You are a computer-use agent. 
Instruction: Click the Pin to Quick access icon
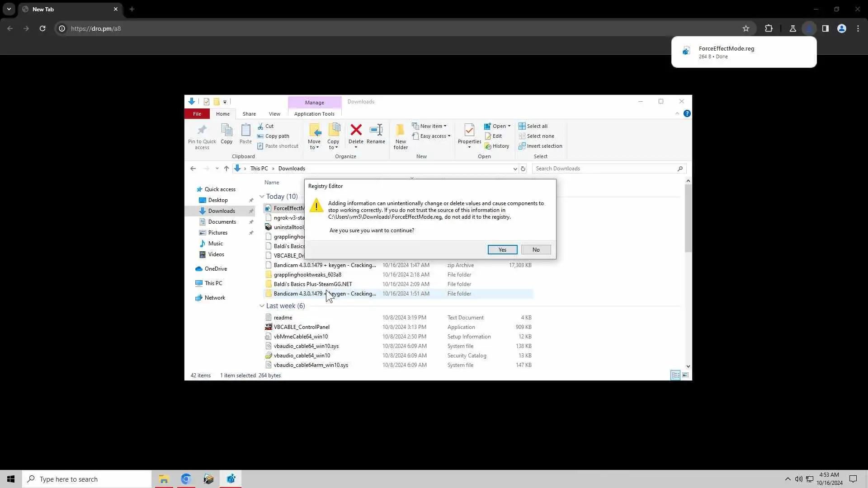click(x=202, y=131)
